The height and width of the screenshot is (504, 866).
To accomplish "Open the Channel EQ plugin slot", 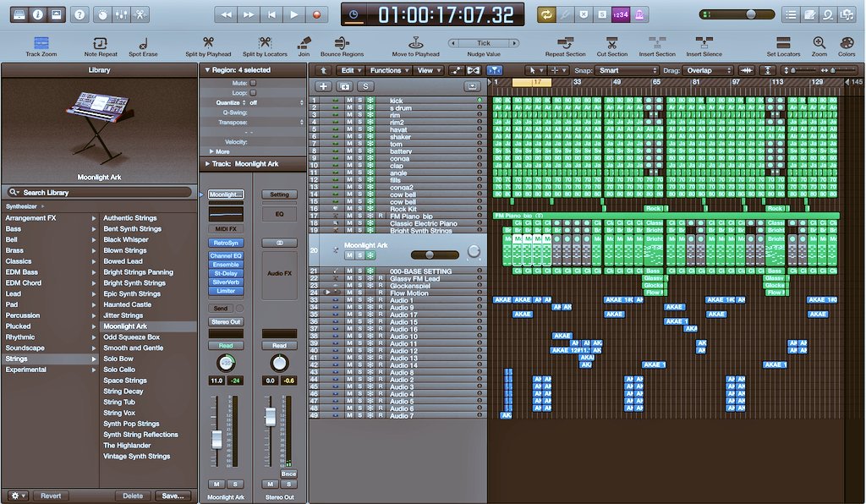I will 226,255.
